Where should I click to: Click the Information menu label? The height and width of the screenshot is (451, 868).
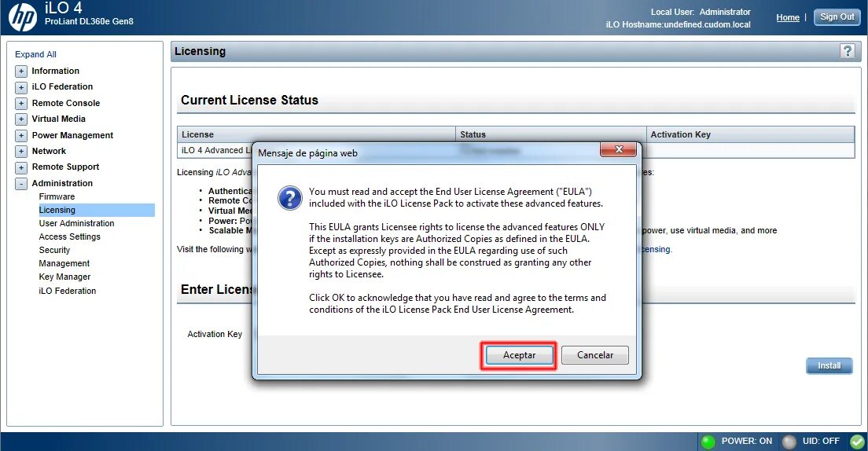point(55,71)
